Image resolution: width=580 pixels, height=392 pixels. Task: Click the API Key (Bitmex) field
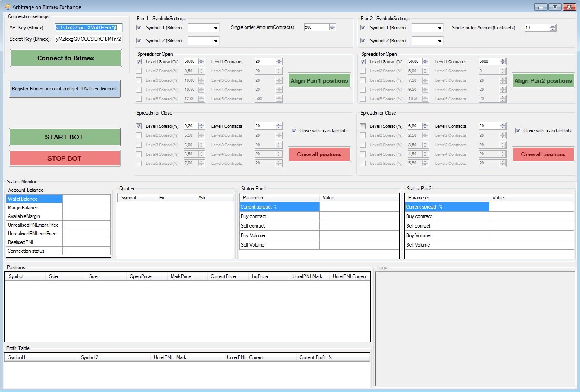[x=89, y=28]
